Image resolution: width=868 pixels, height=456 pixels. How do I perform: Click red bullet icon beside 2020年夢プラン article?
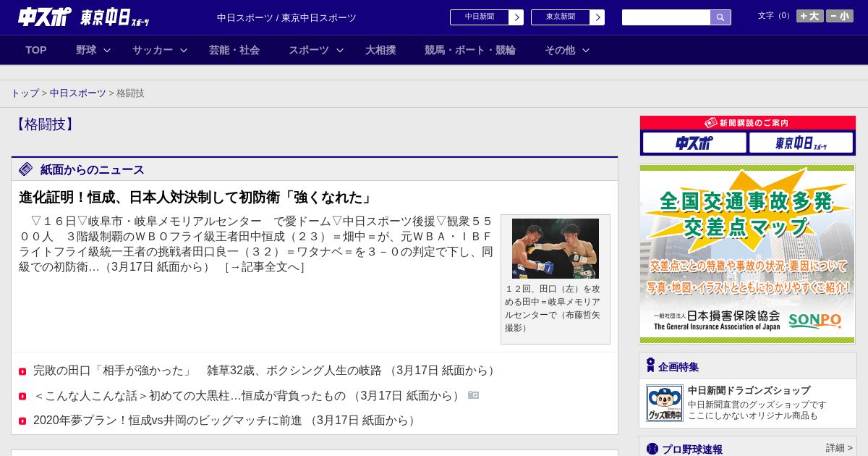click(22, 421)
